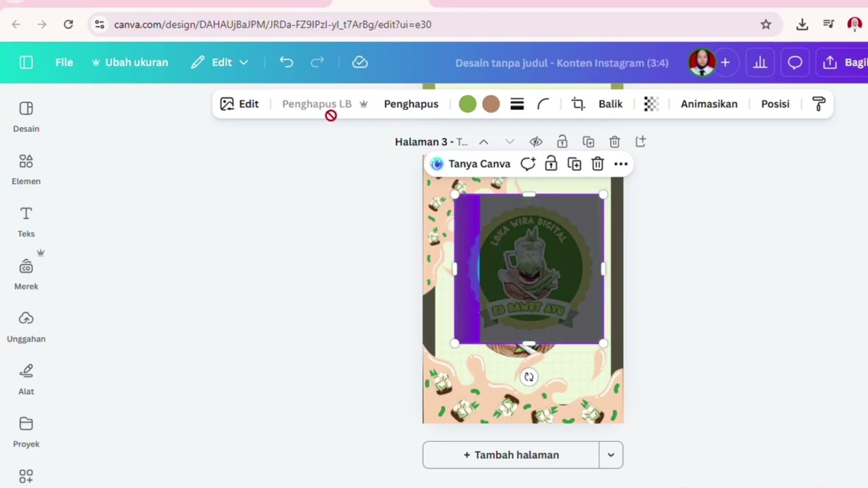The image size is (868, 488).
Task: Select the crop tool icon
Action: coord(578,104)
